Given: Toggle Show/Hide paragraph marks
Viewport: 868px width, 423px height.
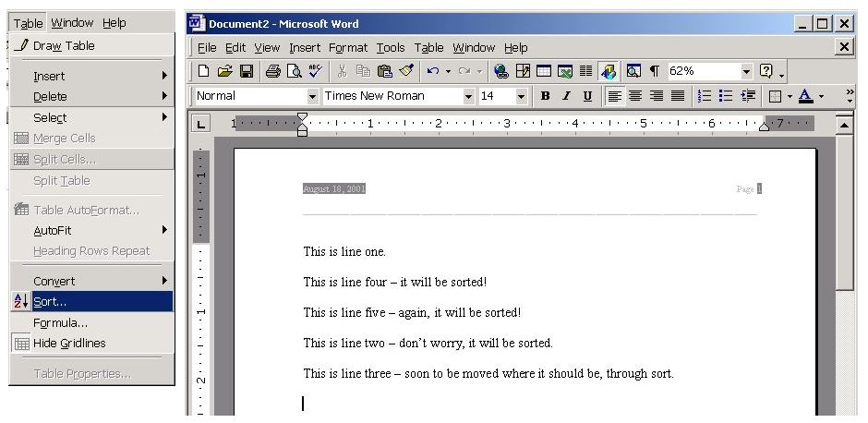Looking at the screenshot, I should (655, 71).
